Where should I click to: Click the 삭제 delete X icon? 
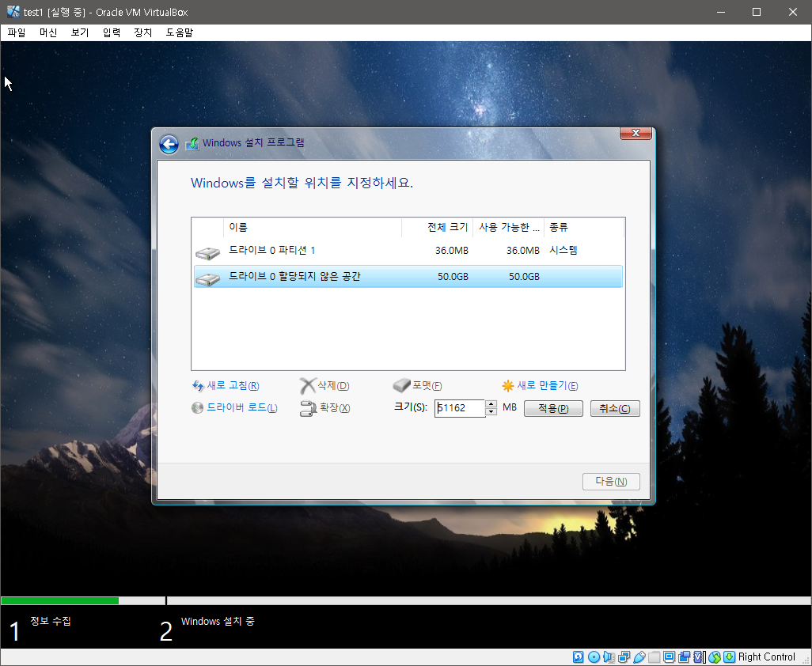coord(308,386)
